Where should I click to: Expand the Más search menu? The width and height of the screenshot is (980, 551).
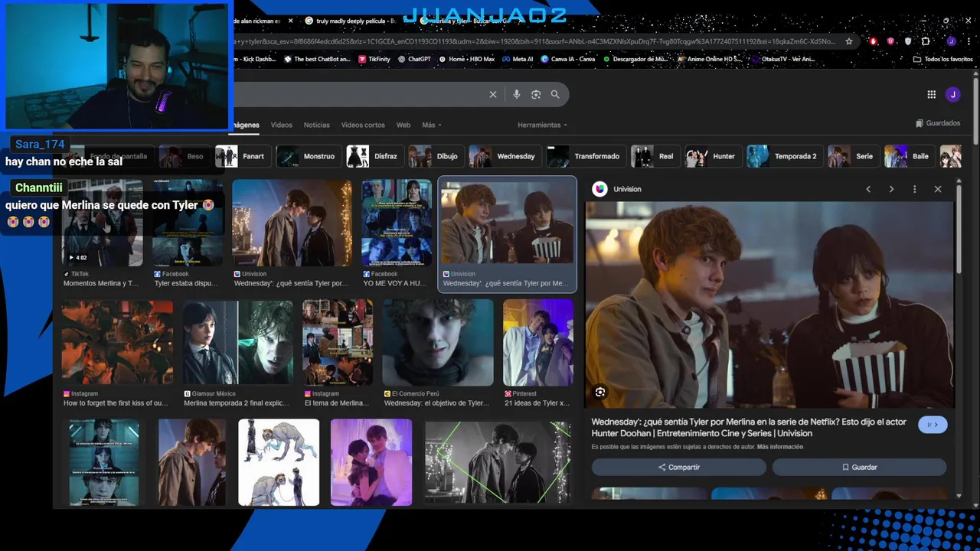pyautogui.click(x=432, y=125)
